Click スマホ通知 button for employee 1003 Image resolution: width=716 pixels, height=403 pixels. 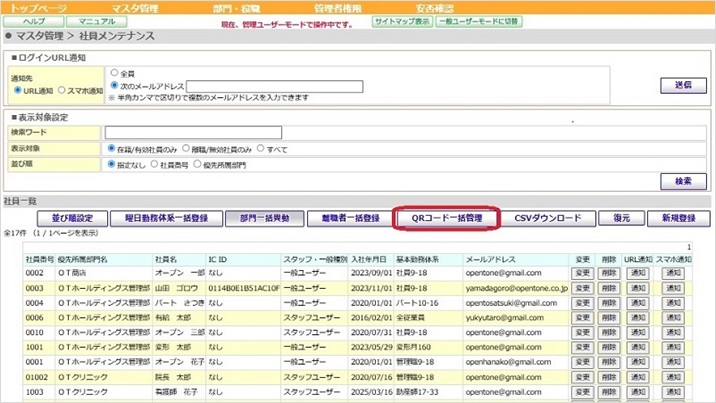coord(673,392)
